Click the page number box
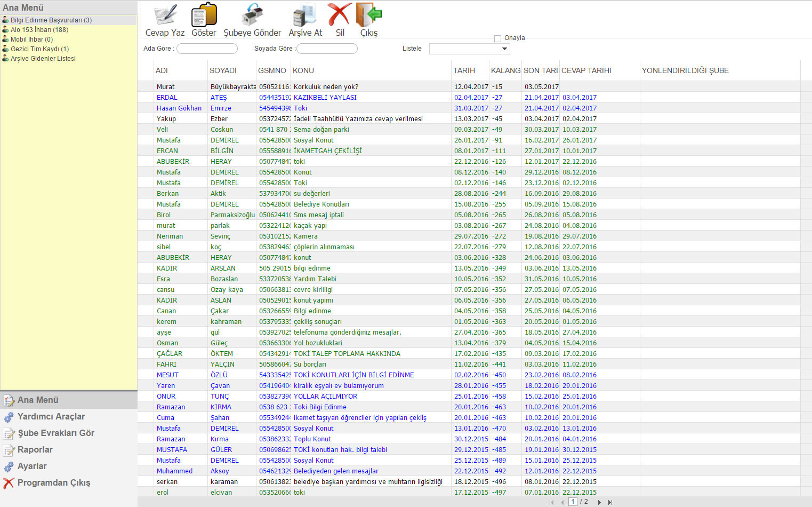This screenshot has width=812, height=507. (x=573, y=502)
